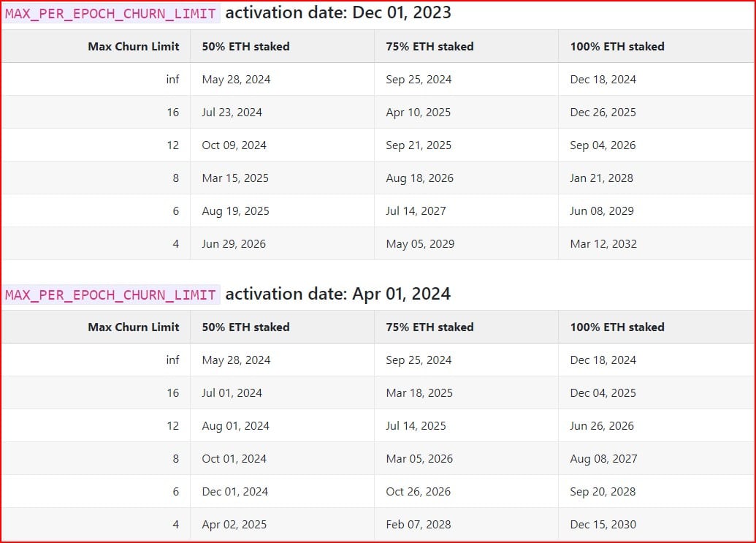Select churn limit '16' in the Jul 23, 2024 row

pos(173,113)
